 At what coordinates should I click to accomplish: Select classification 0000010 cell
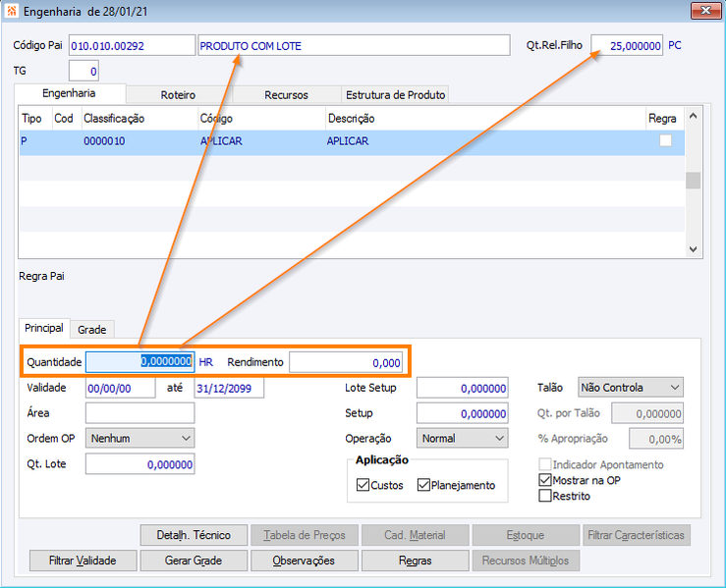140,141
